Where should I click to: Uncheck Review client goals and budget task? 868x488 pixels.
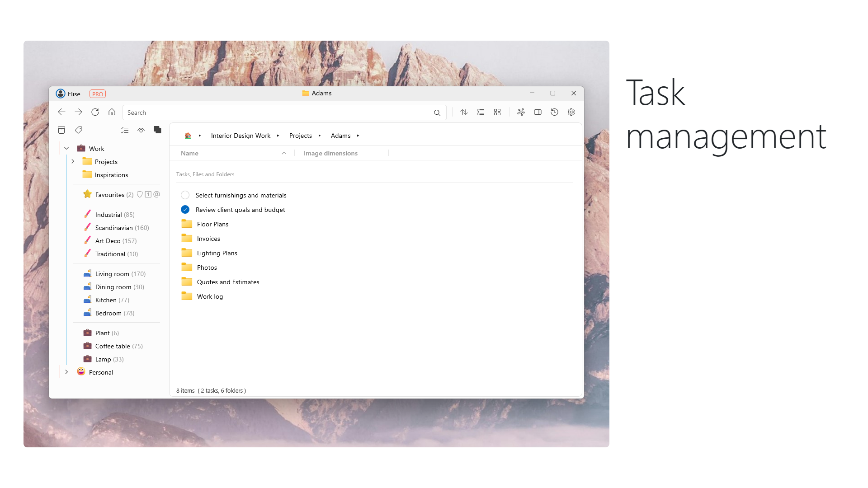(x=185, y=210)
